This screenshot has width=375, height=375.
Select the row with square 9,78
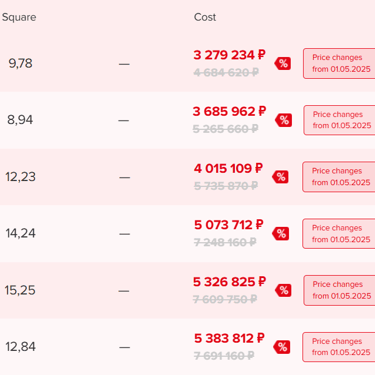[187, 63]
